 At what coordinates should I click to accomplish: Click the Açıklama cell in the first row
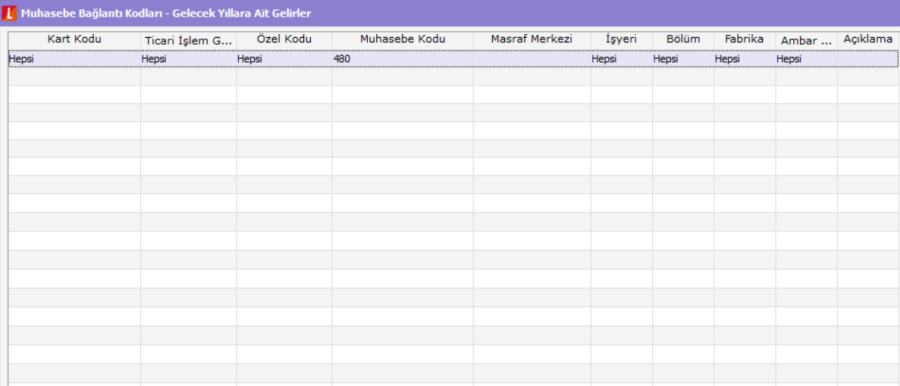click(x=868, y=59)
